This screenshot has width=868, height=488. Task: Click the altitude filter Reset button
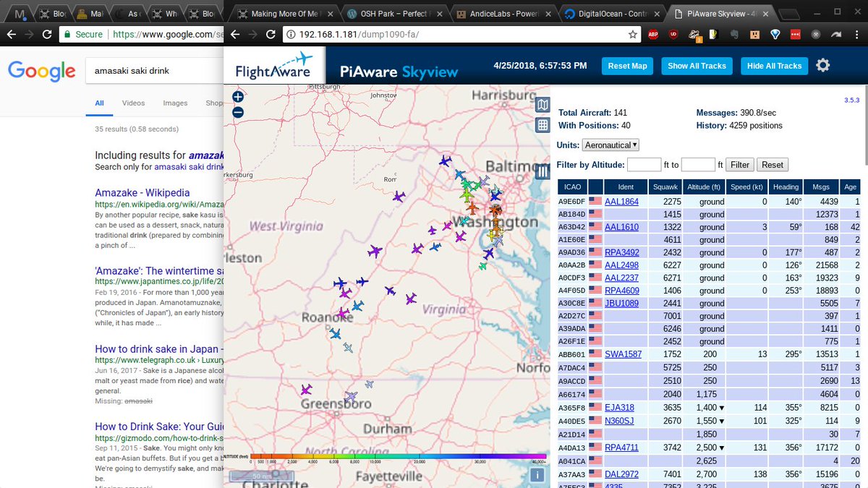772,165
